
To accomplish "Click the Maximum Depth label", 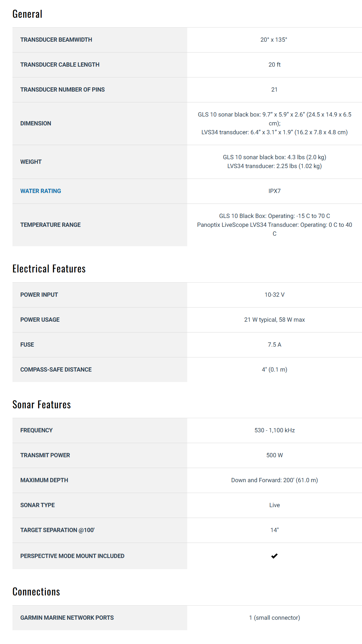I will tap(44, 480).
